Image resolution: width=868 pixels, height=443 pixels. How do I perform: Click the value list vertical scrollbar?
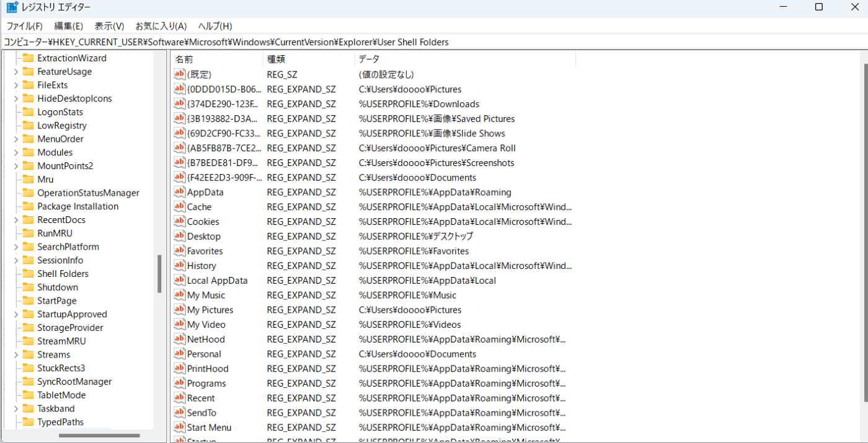[x=865, y=232]
